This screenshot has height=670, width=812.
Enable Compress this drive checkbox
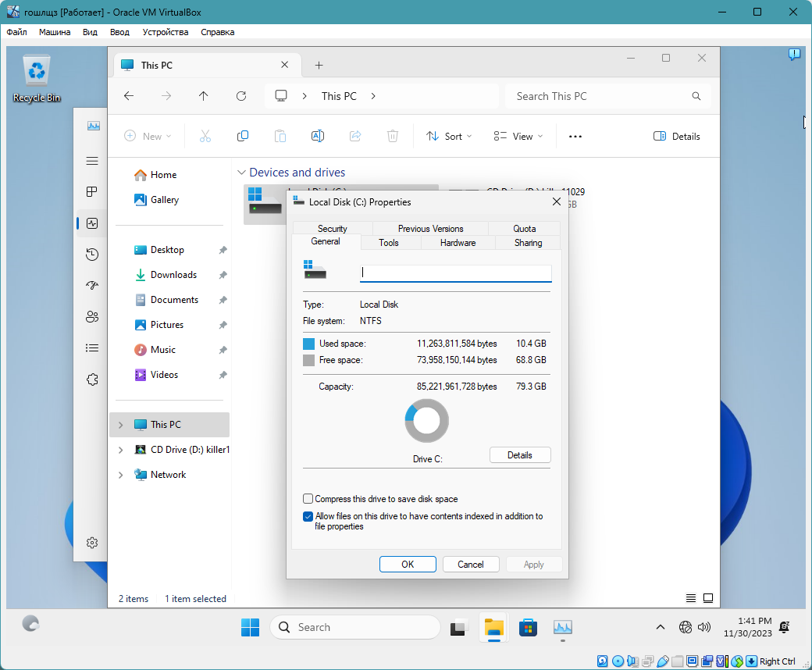(x=308, y=499)
